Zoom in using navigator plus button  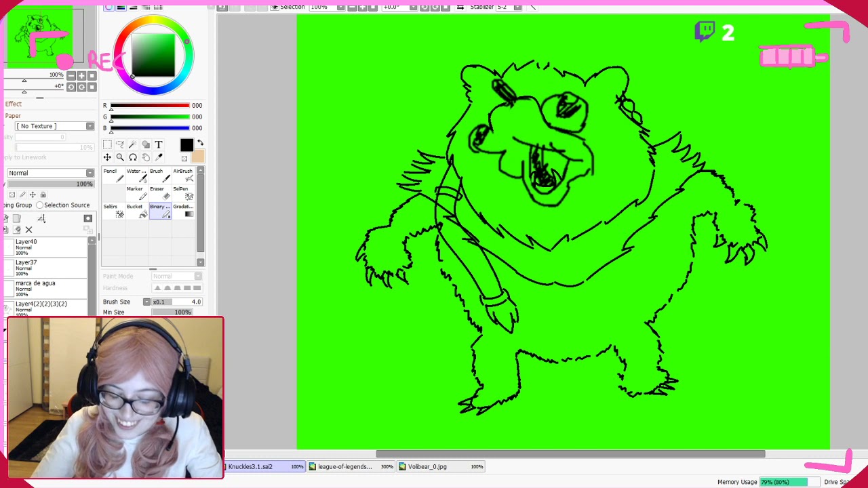click(x=81, y=75)
